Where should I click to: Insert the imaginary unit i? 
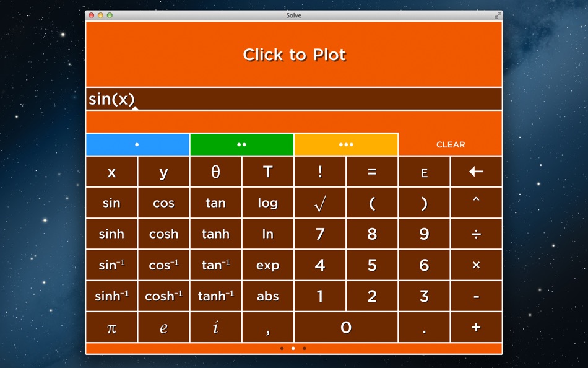click(215, 328)
